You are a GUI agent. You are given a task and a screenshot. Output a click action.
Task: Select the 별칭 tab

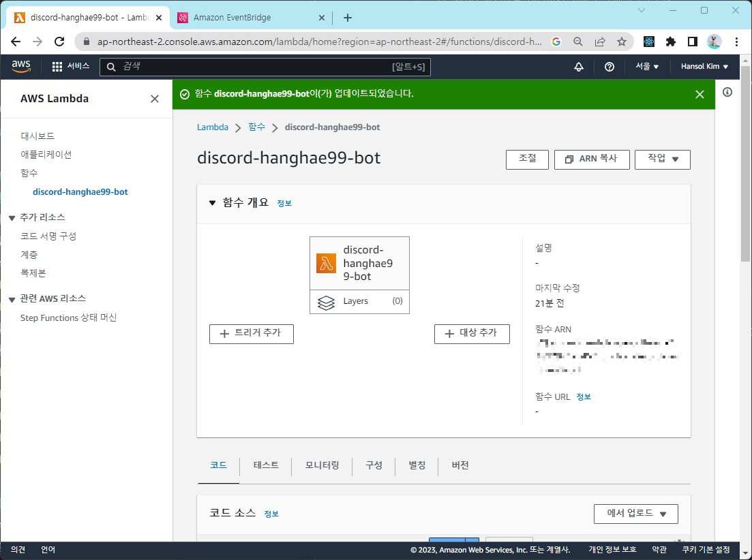pyautogui.click(x=417, y=465)
